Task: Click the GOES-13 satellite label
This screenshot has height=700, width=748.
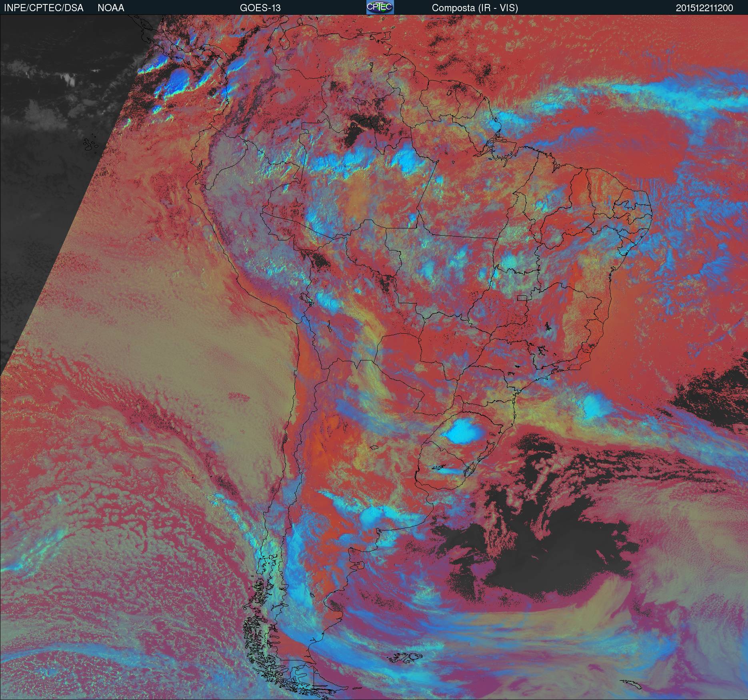Action: click(260, 8)
